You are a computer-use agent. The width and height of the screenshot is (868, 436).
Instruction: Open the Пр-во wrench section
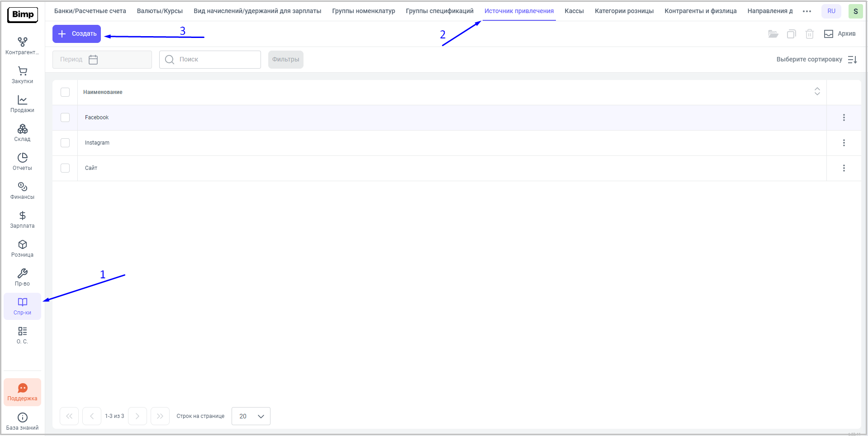coord(22,277)
